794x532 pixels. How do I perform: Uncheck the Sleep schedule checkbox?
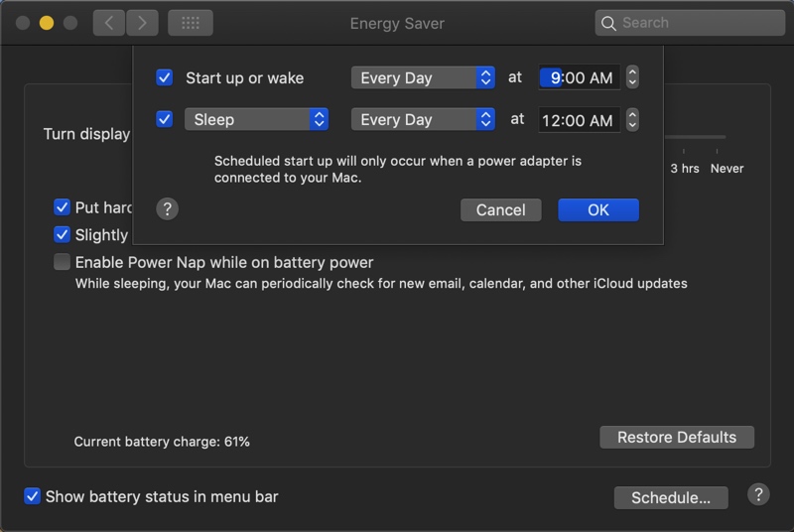pos(165,119)
